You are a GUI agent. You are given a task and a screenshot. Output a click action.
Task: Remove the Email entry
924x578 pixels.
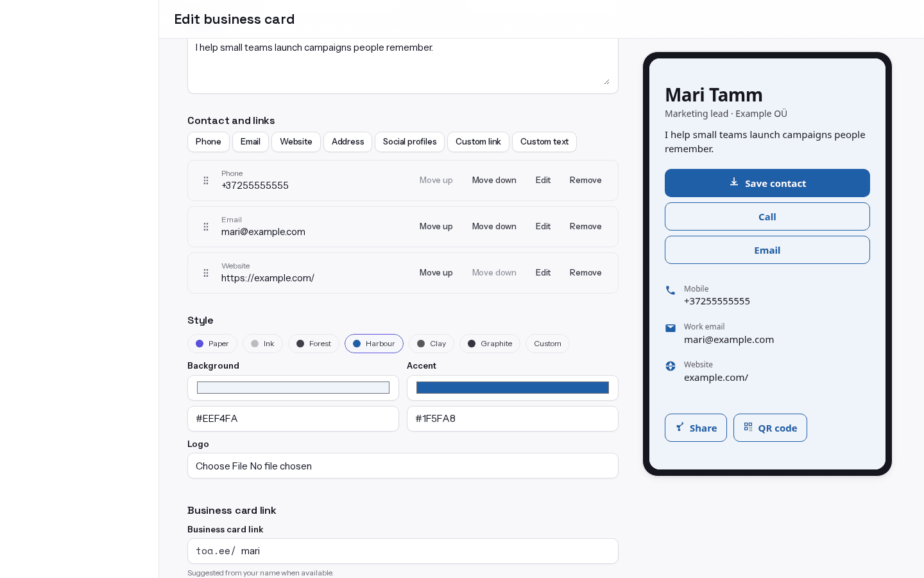click(586, 227)
